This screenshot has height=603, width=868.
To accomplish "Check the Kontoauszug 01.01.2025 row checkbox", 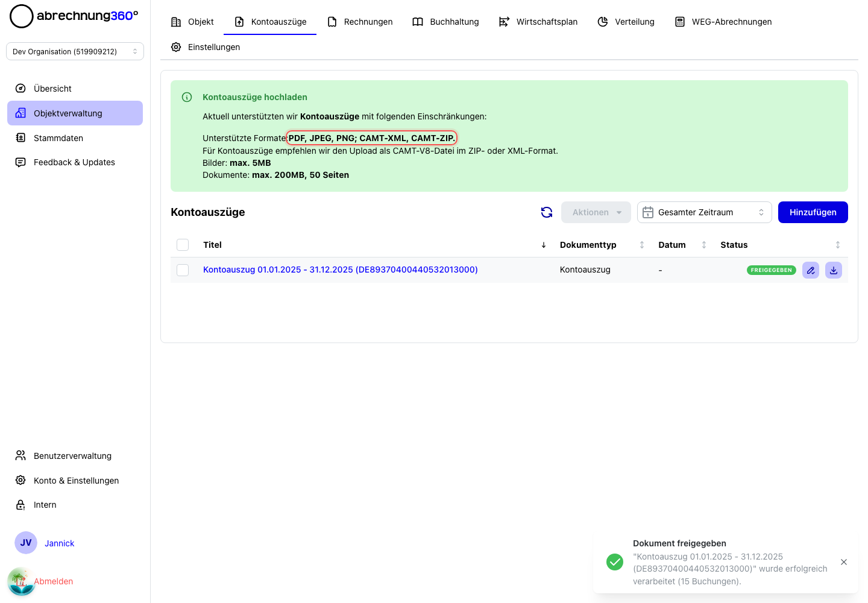I will pyautogui.click(x=183, y=270).
